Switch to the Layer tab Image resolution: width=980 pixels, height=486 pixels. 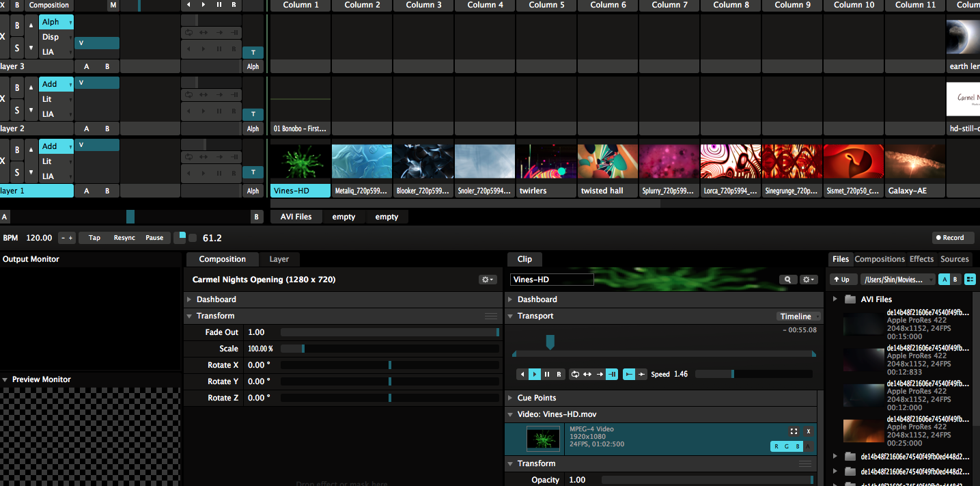279,259
